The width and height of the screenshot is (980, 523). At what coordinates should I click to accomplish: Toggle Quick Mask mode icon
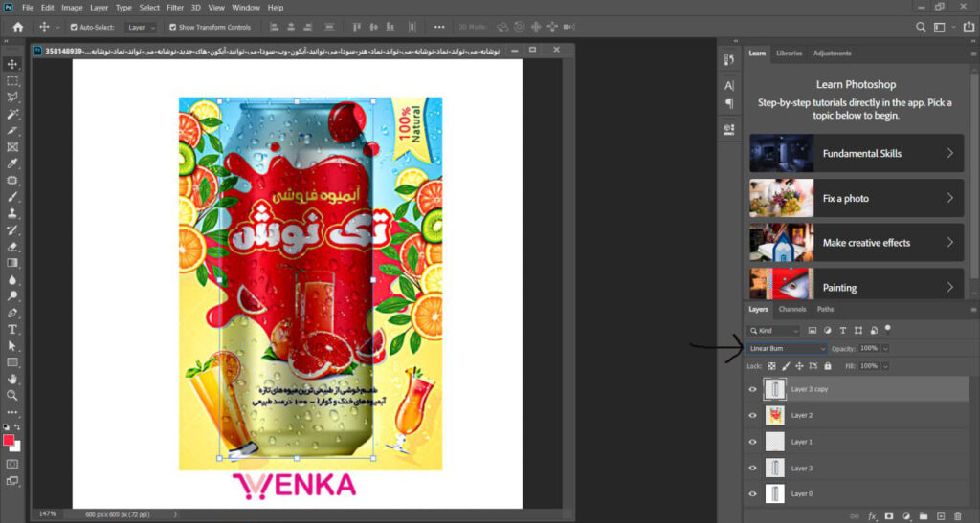coord(11,465)
